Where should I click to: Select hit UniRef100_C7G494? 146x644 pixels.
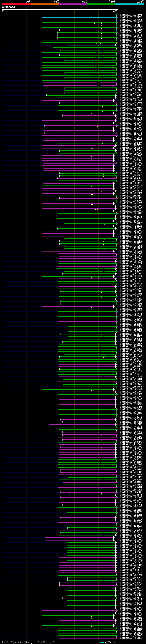[x=131, y=625]
